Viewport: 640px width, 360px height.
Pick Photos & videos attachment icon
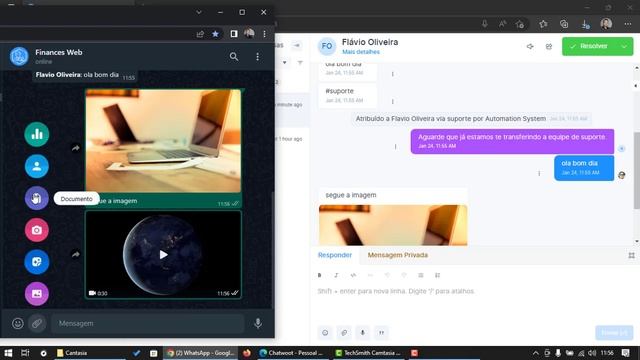click(x=37, y=293)
